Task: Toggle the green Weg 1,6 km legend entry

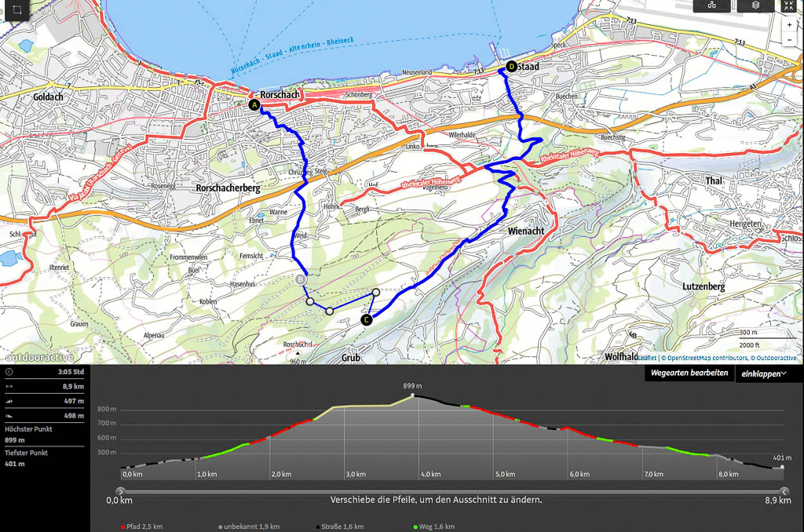Action: [x=434, y=527]
